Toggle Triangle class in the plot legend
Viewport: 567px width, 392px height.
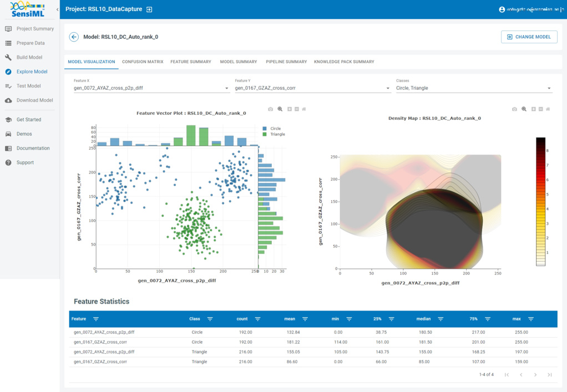point(276,134)
